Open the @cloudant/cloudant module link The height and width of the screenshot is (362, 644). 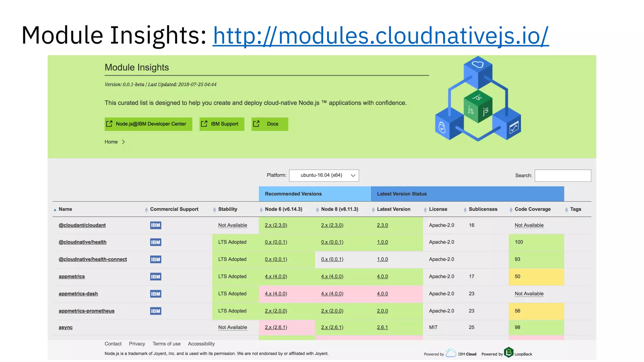coord(82,225)
